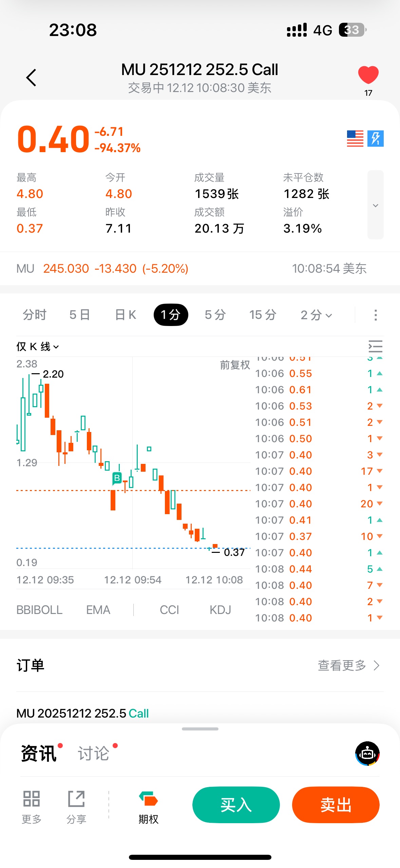Image resolution: width=400 pixels, height=868 pixels.
Task: Open the 更多 grid icon
Action: [x=32, y=805]
